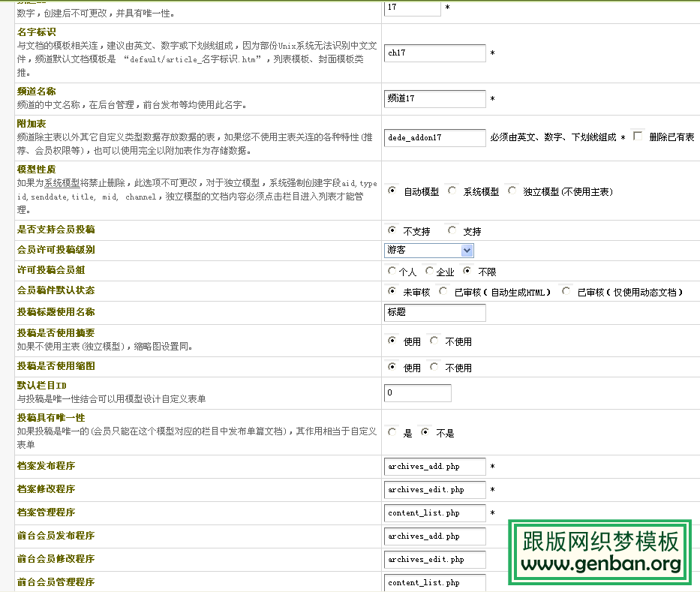Viewport: 700px width, 592px height.
Task: Select 不限 member group radio
Action: click(x=467, y=271)
